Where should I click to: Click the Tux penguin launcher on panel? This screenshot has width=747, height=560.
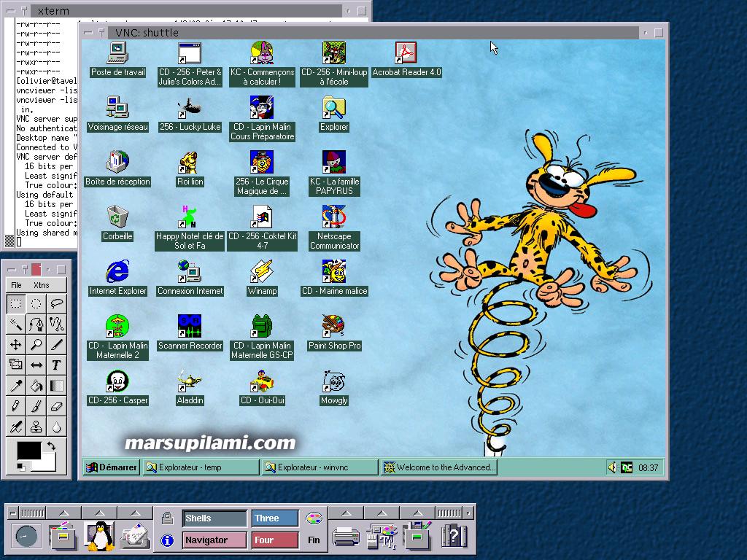pyautogui.click(x=99, y=536)
